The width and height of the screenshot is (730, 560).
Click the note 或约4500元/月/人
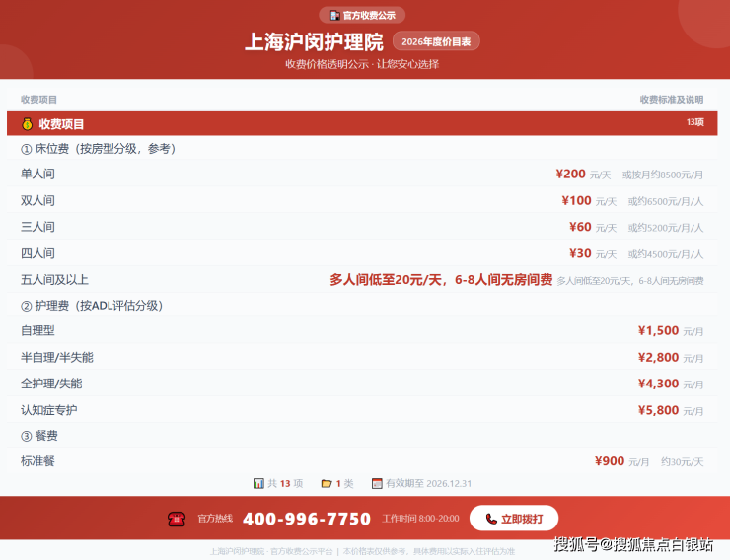pyautogui.click(x=666, y=254)
